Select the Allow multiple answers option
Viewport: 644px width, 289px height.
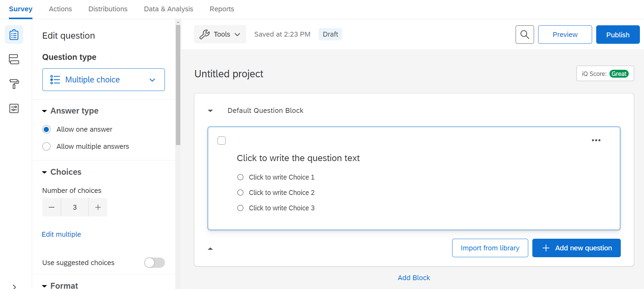[47, 146]
